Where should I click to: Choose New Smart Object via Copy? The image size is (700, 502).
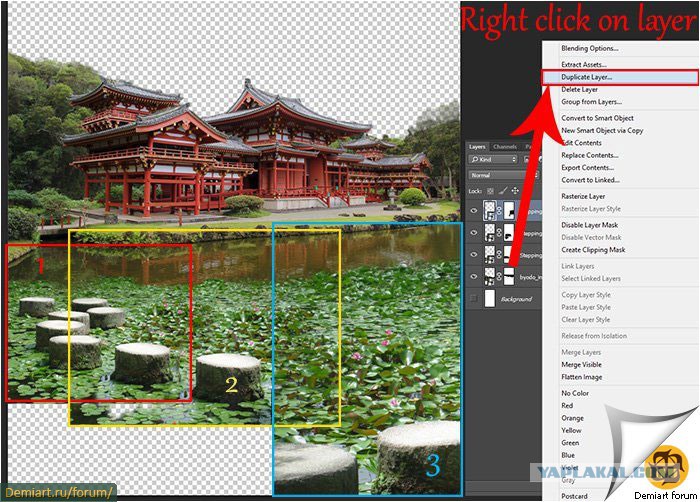coord(602,130)
